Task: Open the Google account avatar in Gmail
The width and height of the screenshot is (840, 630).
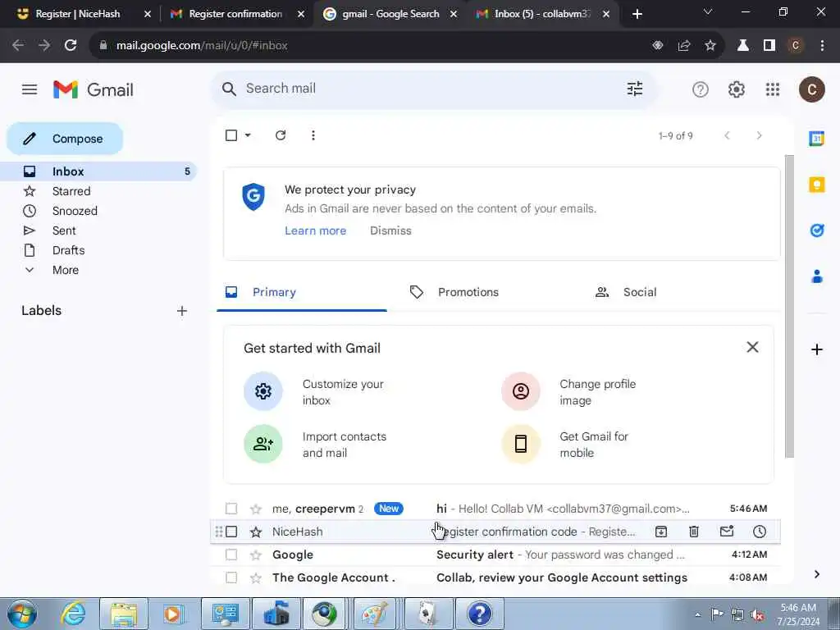Action: click(x=811, y=89)
